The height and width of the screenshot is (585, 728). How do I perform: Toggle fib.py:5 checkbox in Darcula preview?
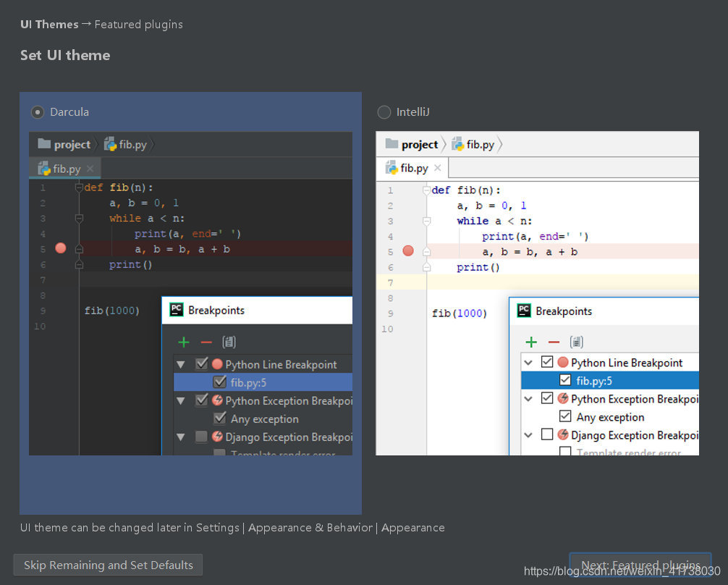[x=219, y=382]
